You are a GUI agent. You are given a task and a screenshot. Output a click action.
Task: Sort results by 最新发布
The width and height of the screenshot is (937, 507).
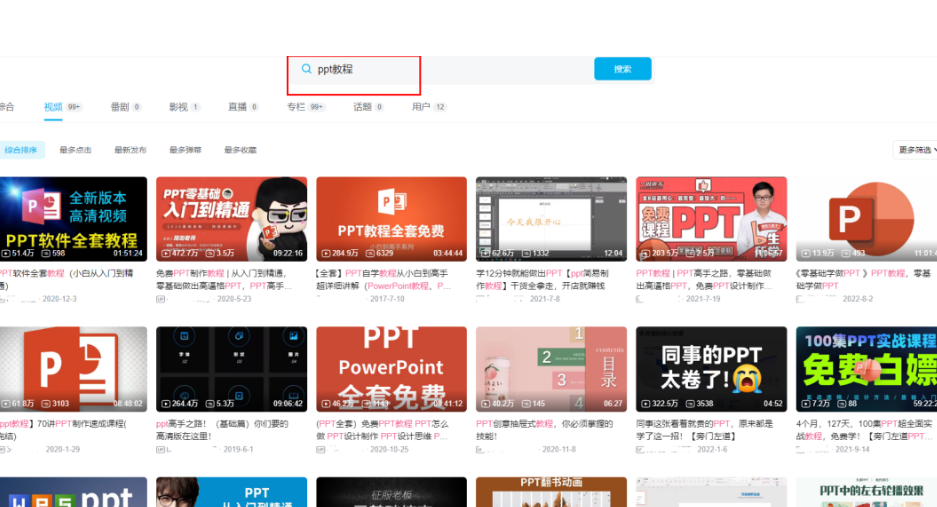click(130, 150)
